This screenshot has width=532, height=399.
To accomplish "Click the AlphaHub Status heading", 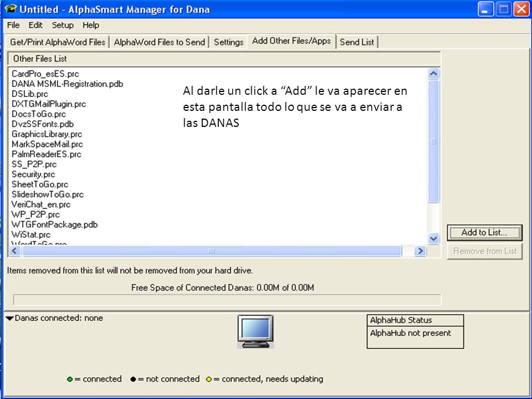I will coord(401,320).
